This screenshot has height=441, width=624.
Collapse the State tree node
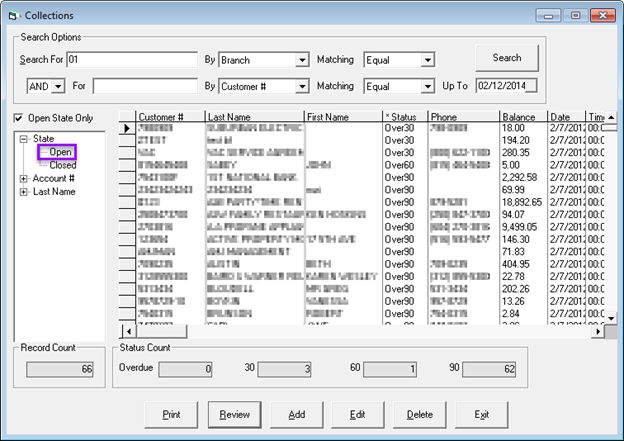pyautogui.click(x=23, y=139)
